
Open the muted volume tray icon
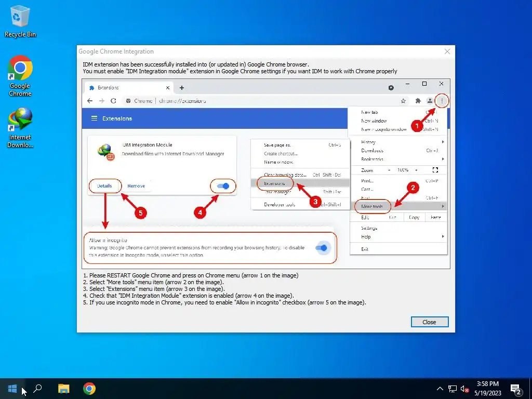point(464,389)
